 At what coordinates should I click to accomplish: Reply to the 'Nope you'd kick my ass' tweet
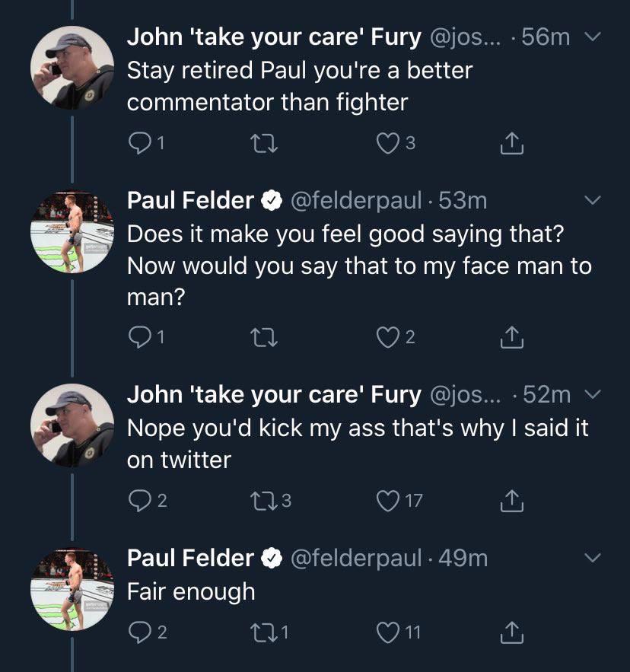click(x=138, y=501)
